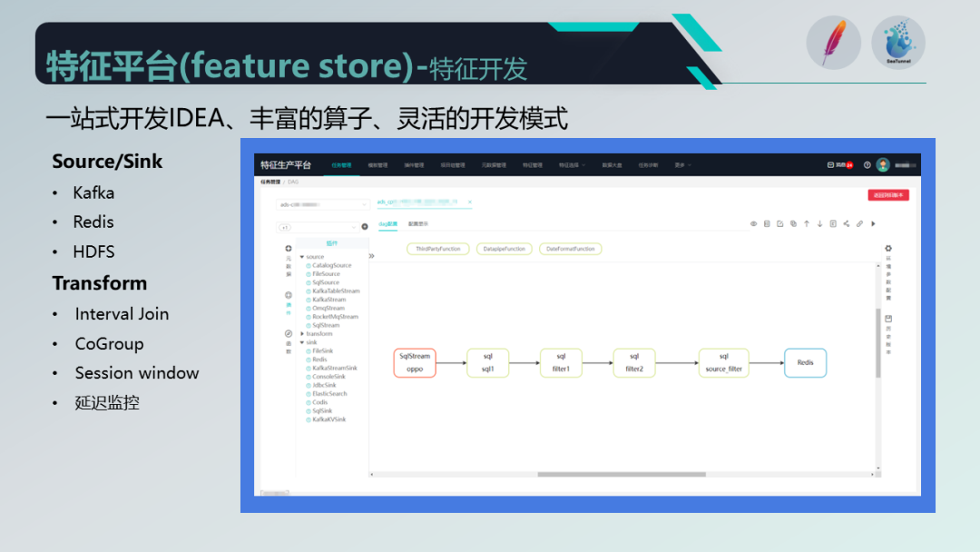The height and width of the screenshot is (552, 980).
Task: Click the red button at top right
Action: click(x=888, y=195)
